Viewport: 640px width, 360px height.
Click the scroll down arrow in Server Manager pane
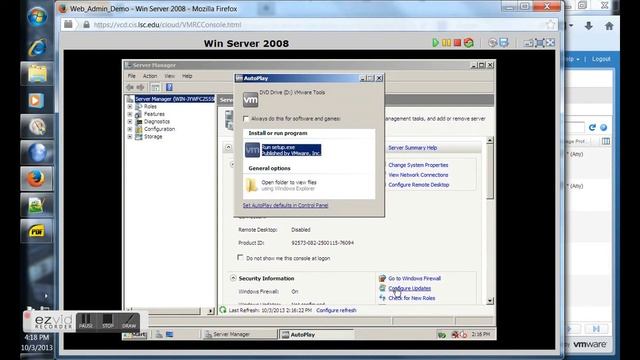[x=490, y=301]
